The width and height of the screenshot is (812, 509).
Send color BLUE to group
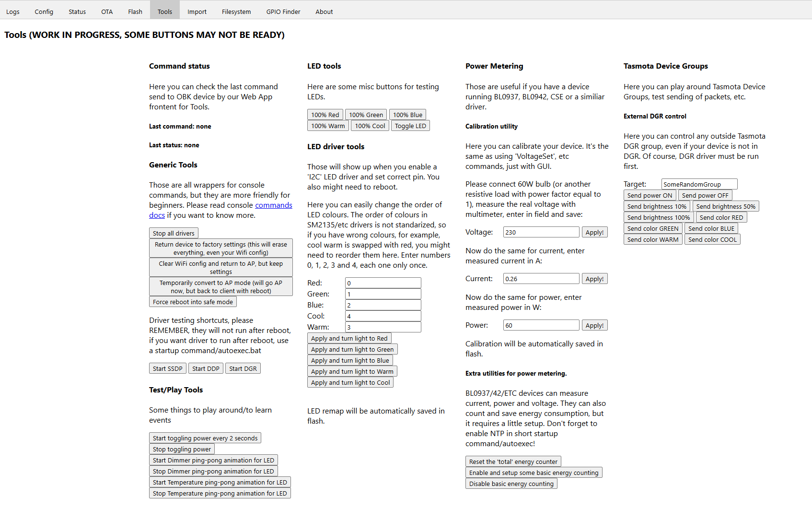click(711, 228)
